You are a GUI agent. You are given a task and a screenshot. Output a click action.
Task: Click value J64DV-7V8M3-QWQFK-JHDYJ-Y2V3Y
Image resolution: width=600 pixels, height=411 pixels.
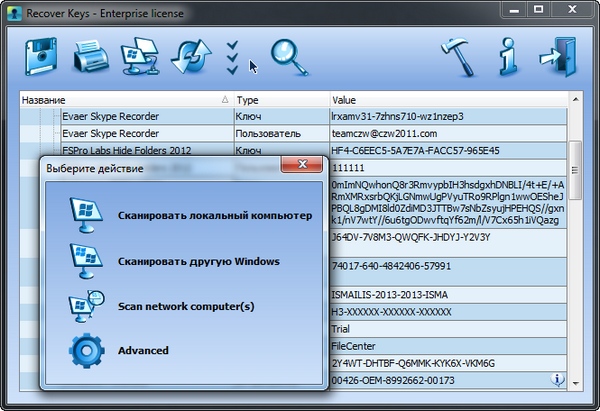411,237
